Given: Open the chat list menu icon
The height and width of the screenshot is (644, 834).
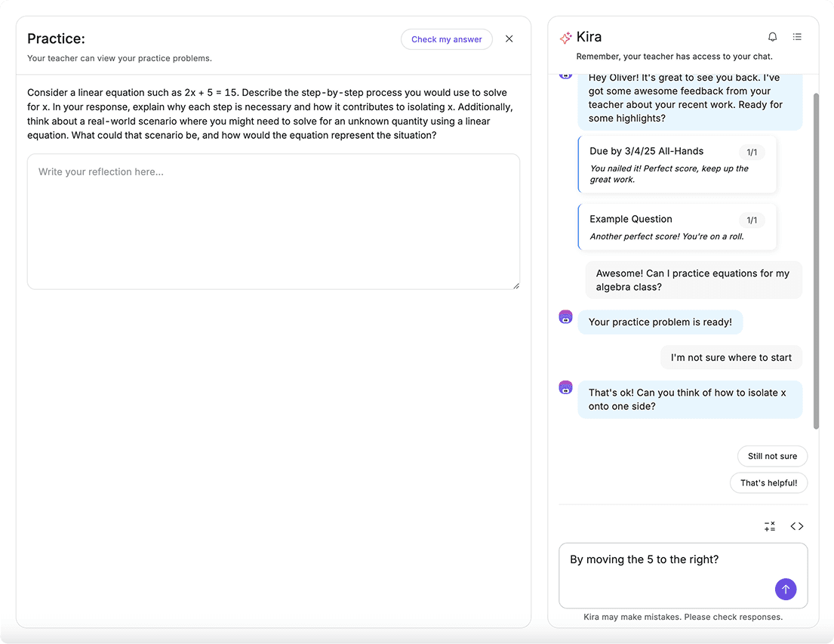Looking at the screenshot, I should 797,37.
